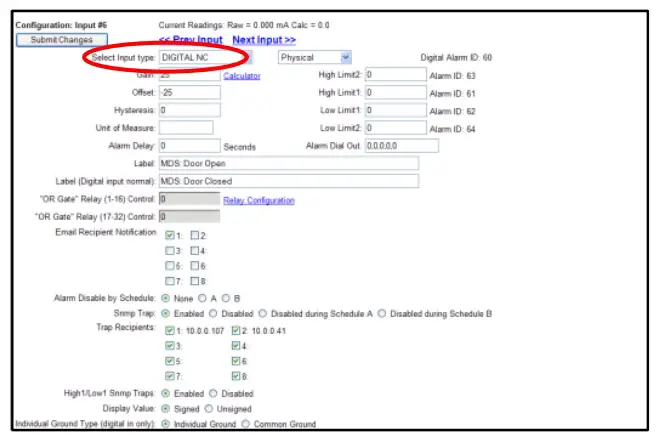656x438 pixels.
Task: Click the Label field with MDS Door Open
Action: pyautogui.click(x=289, y=163)
